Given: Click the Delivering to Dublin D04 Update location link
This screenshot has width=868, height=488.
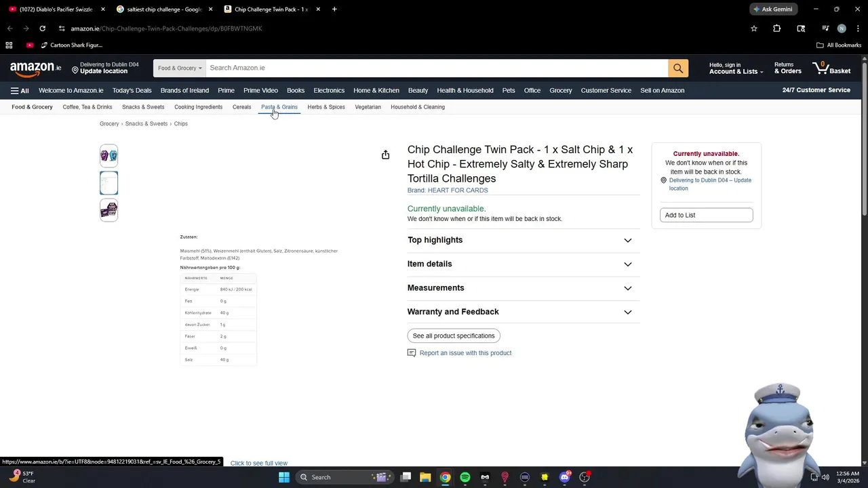Looking at the screenshot, I should coord(710,184).
